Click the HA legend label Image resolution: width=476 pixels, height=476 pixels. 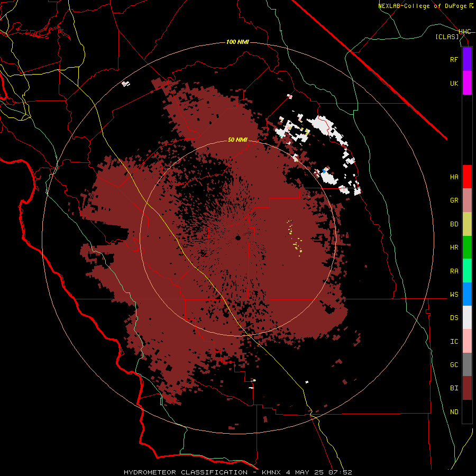[454, 177]
